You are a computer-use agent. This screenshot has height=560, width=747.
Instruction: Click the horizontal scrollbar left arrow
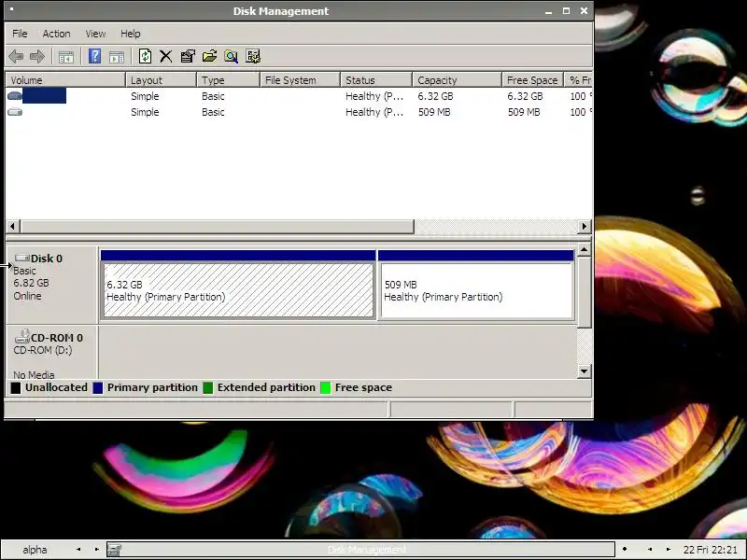pos(13,227)
